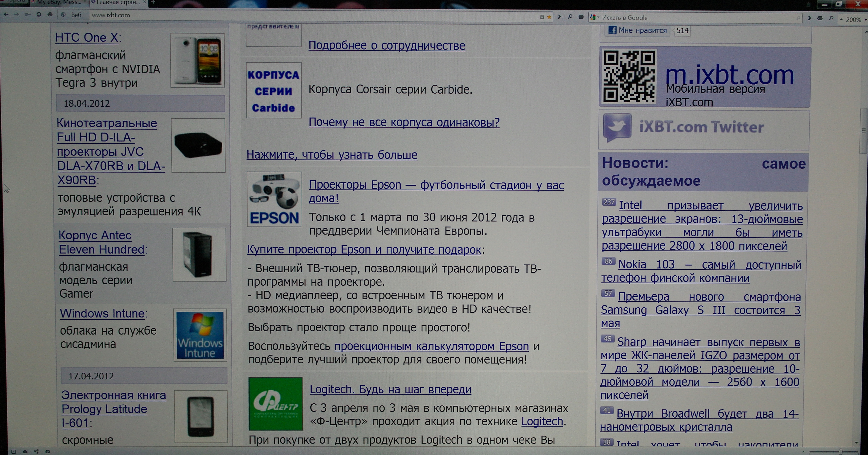Open the JVC DLA-X70RB projectors article link

tap(111, 152)
